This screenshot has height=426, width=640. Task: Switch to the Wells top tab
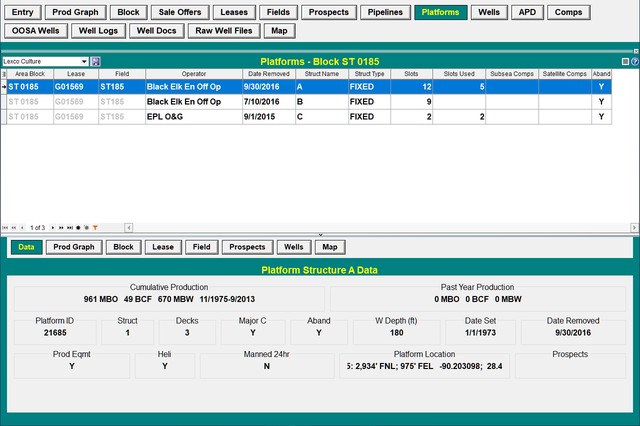point(488,13)
